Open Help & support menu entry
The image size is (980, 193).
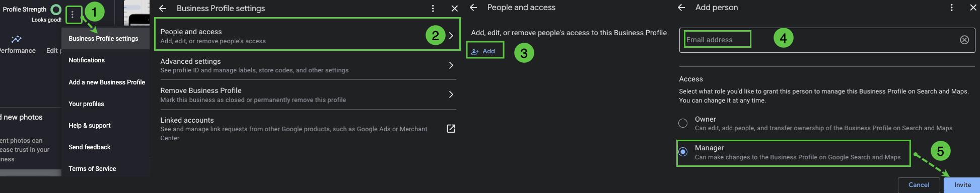point(106,126)
